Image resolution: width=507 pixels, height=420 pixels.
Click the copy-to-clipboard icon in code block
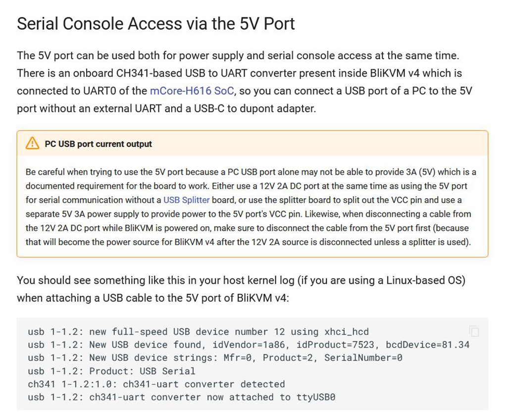click(474, 331)
